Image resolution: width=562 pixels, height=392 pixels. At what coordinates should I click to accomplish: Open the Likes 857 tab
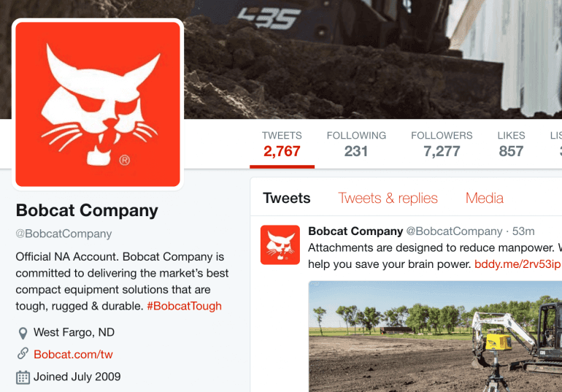511,145
